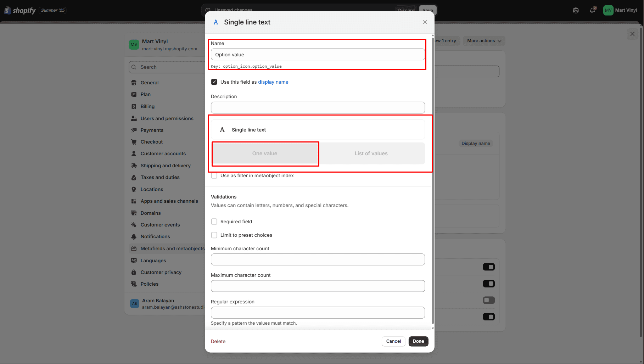Click the dialog's vertical scrollbar
Screen dimensions: 644x364
pos(432,177)
